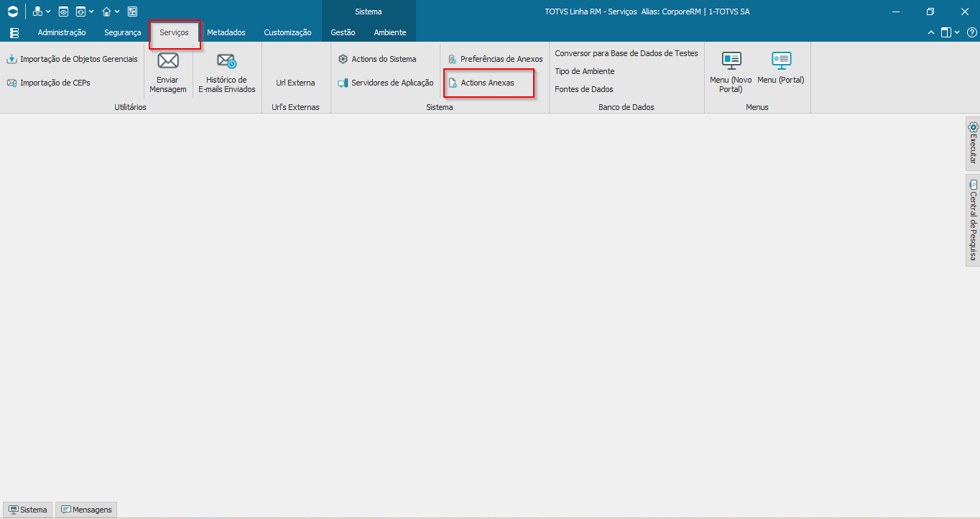Select the Serviços tab
This screenshot has width=980, height=519.
click(x=174, y=32)
